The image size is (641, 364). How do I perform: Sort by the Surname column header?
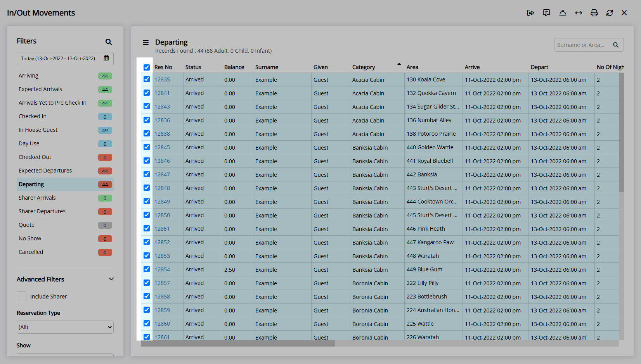(x=267, y=67)
